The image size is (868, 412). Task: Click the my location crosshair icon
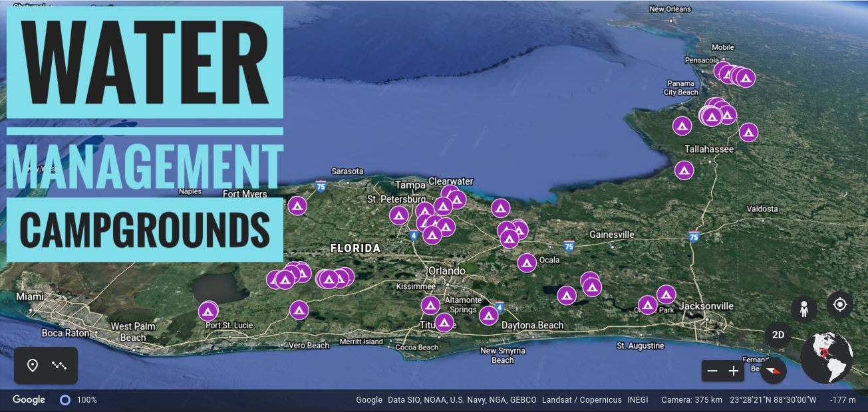[839, 304]
